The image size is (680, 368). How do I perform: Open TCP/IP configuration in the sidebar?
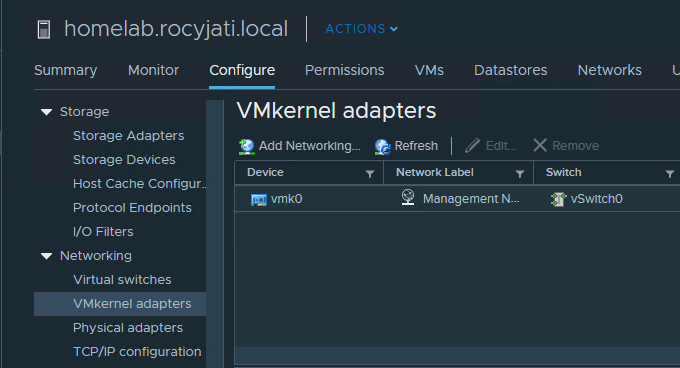pos(137,352)
